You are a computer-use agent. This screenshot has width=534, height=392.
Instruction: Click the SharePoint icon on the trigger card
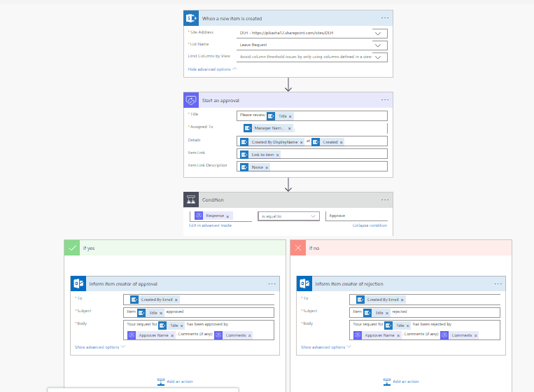[191, 18]
